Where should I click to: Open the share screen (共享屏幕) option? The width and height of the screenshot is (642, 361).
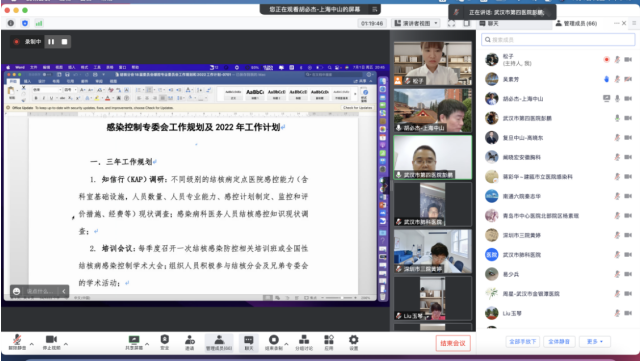[x=134, y=343]
